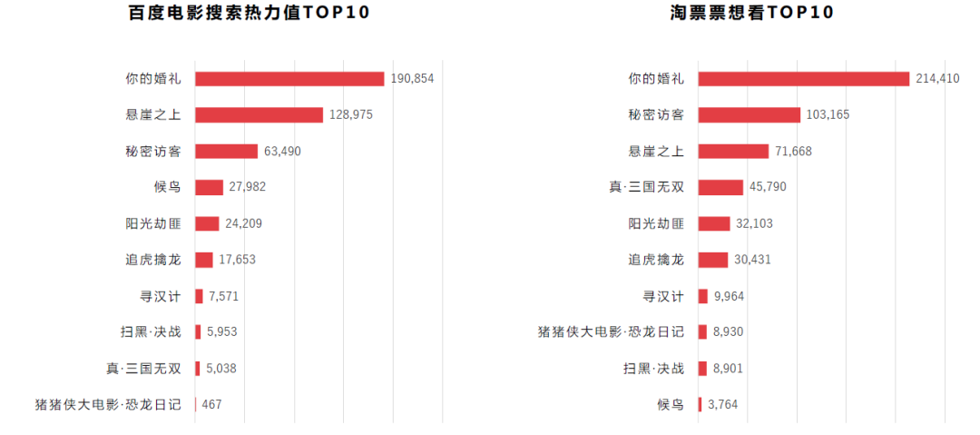This screenshot has height=435, width=980.
Task: Select the 你的婚礼 bar valued 214,410
Action: coord(804,79)
